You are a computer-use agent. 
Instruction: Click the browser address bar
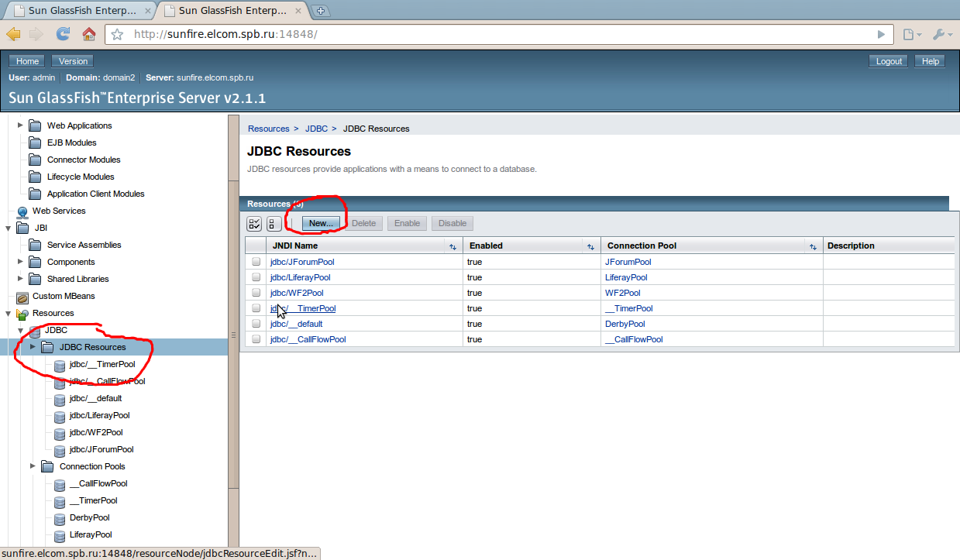[496, 35]
